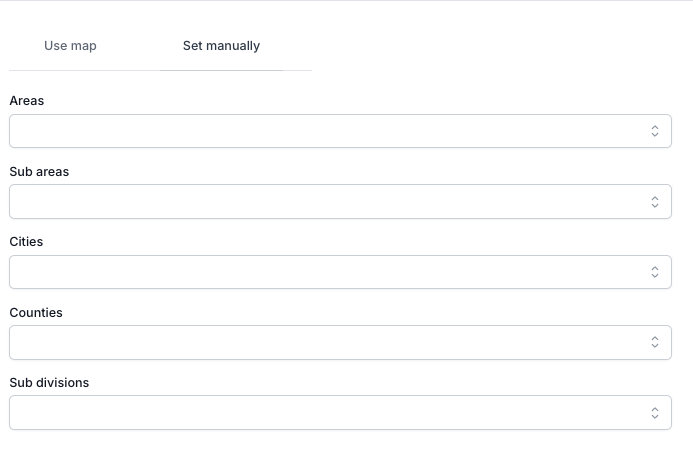693x463 pixels.
Task: Click the Sub divisions label
Action: (49, 383)
